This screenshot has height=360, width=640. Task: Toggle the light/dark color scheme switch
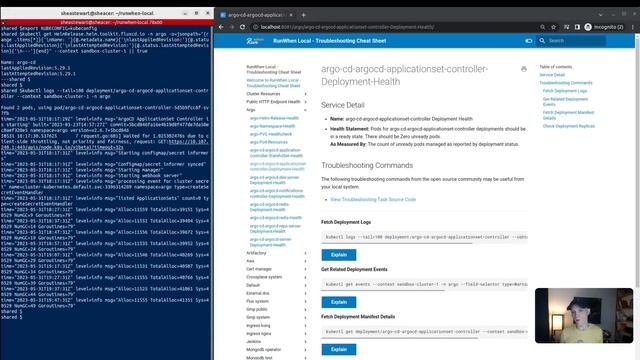click(529, 41)
